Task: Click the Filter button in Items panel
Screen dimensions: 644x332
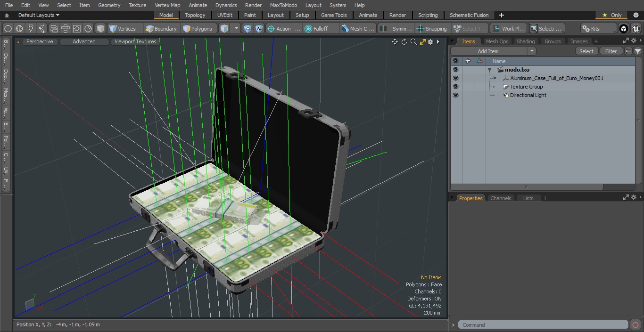Action: click(611, 51)
